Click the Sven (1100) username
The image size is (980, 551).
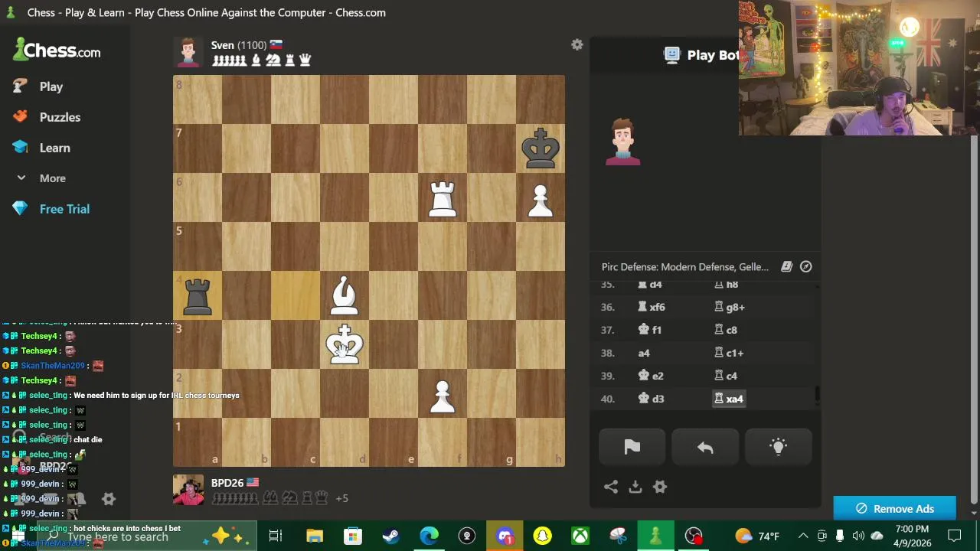pyautogui.click(x=239, y=45)
